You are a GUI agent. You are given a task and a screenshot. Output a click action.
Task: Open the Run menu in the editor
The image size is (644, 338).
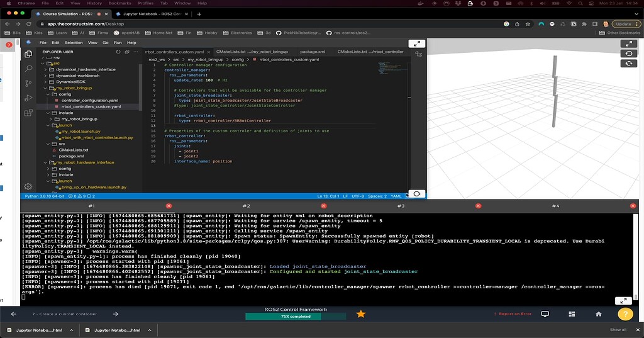(x=118, y=42)
